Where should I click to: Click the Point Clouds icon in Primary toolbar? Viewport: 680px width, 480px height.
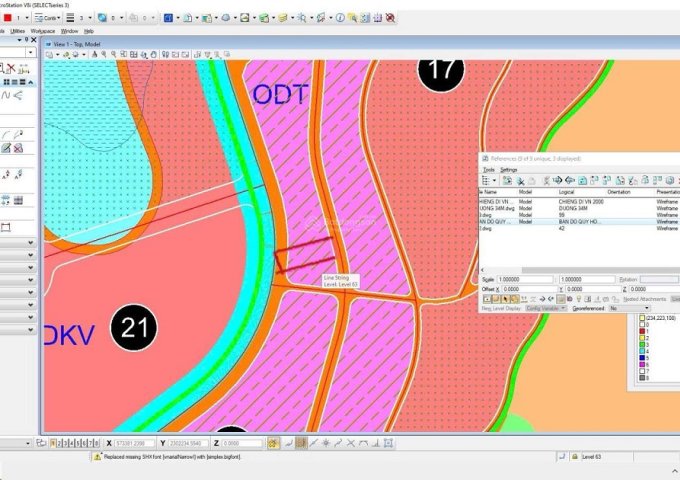226,18
